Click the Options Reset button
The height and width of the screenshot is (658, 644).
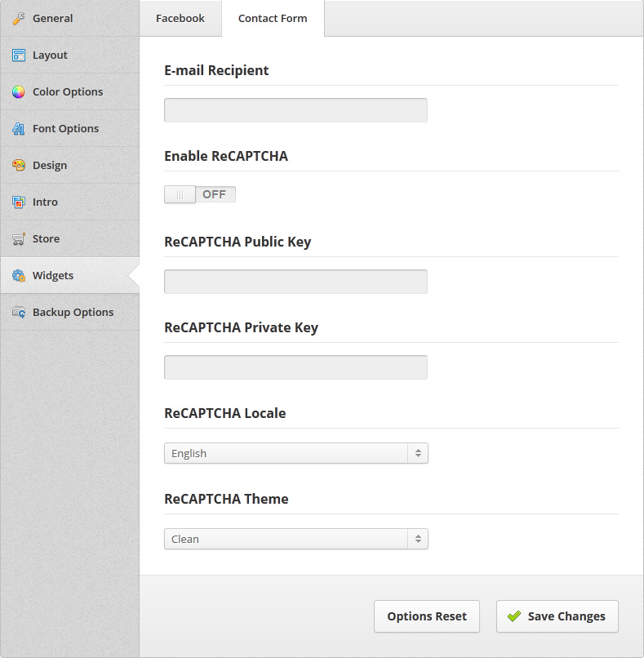pos(427,616)
